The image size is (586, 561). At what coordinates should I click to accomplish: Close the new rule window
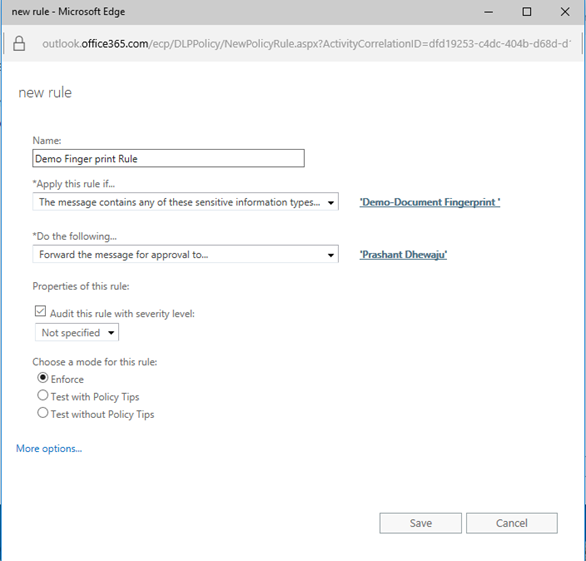click(565, 12)
